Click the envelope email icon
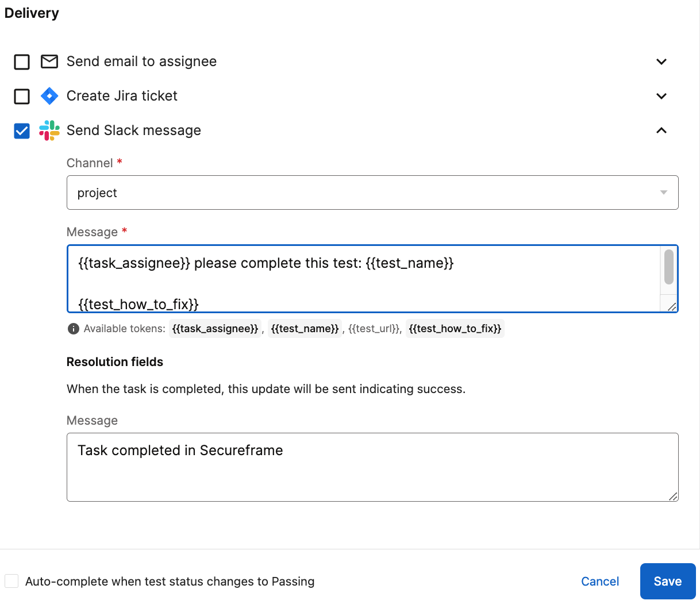The width and height of the screenshot is (700, 608). (49, 61)
